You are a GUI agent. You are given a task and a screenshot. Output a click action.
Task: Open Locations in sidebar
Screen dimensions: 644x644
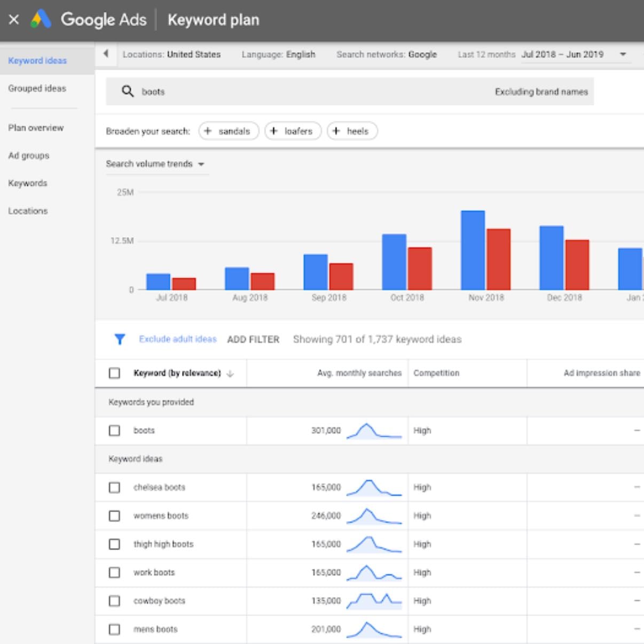28,211
